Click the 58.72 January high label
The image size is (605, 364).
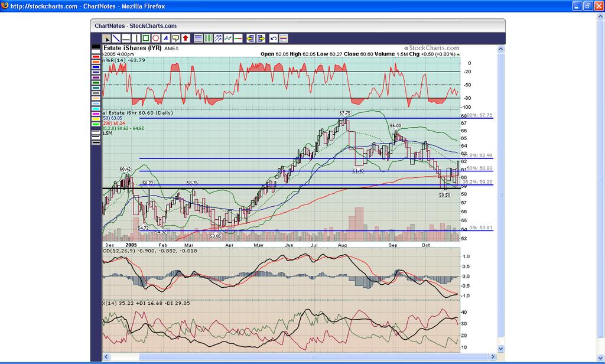pos(148,183)
